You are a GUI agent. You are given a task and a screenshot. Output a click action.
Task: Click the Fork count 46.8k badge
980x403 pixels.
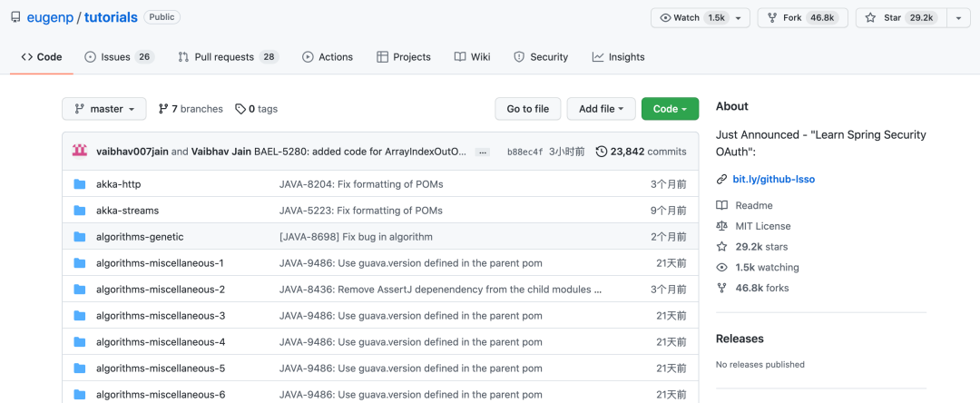coord(822,18)
